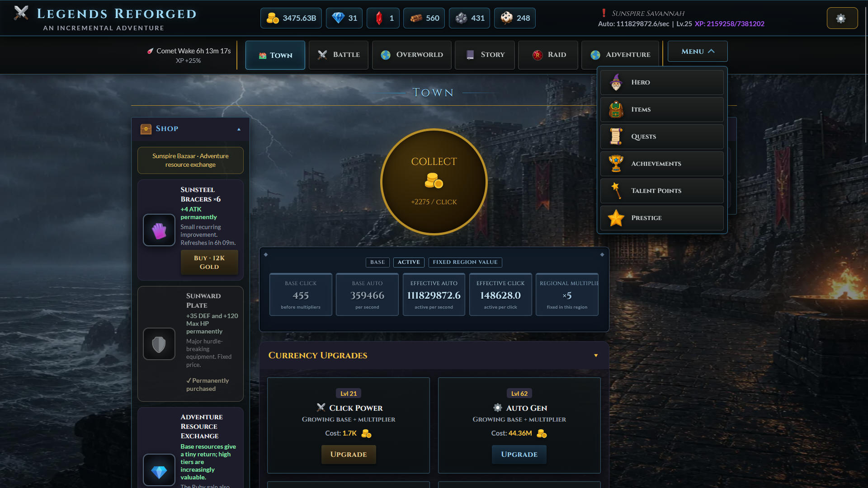Click the crossed swords game logo

(21, 13)
